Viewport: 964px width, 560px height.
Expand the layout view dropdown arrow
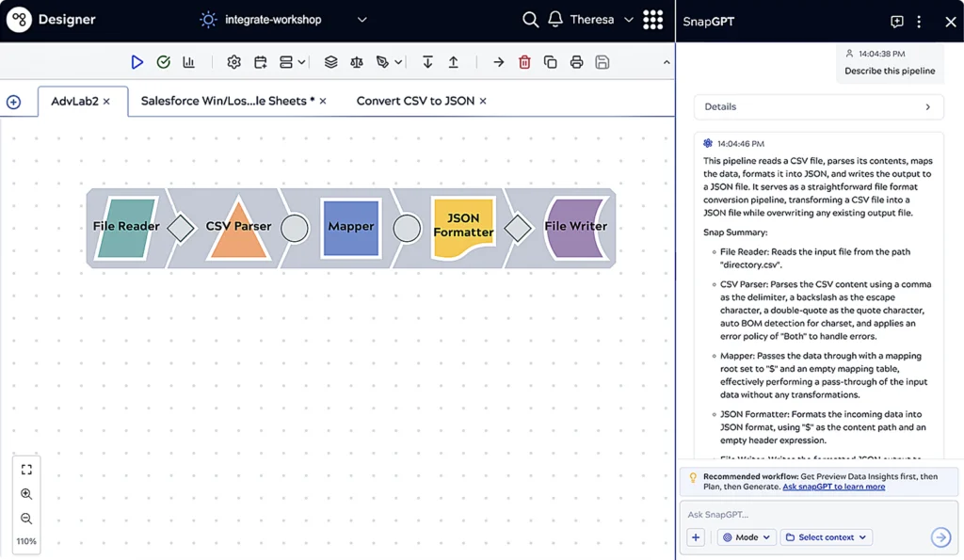(301, 62)
